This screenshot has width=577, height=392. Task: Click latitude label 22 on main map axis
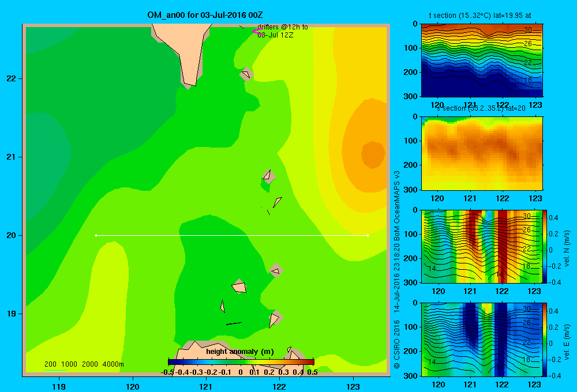(x=12, y=78)
